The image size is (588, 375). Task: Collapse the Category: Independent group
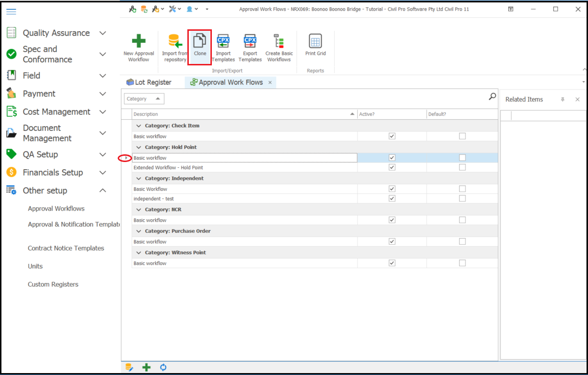139,178
